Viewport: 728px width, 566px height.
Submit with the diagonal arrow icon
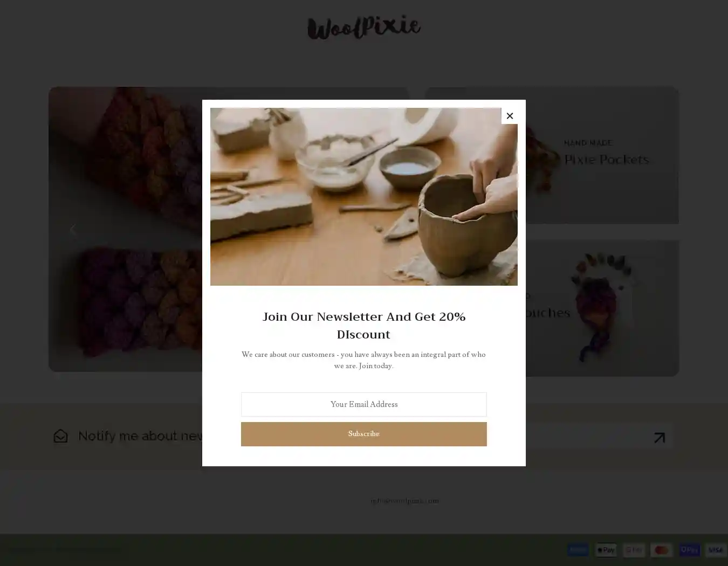tap(659, 438)
